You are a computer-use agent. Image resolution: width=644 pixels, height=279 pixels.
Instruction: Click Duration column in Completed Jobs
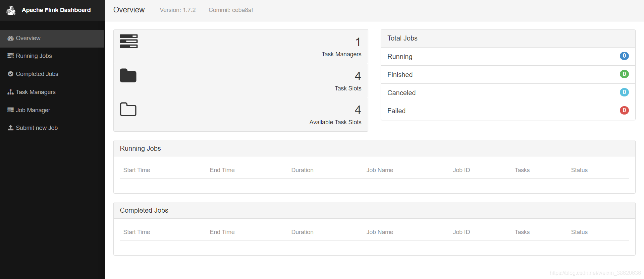[x=302, y=232]
